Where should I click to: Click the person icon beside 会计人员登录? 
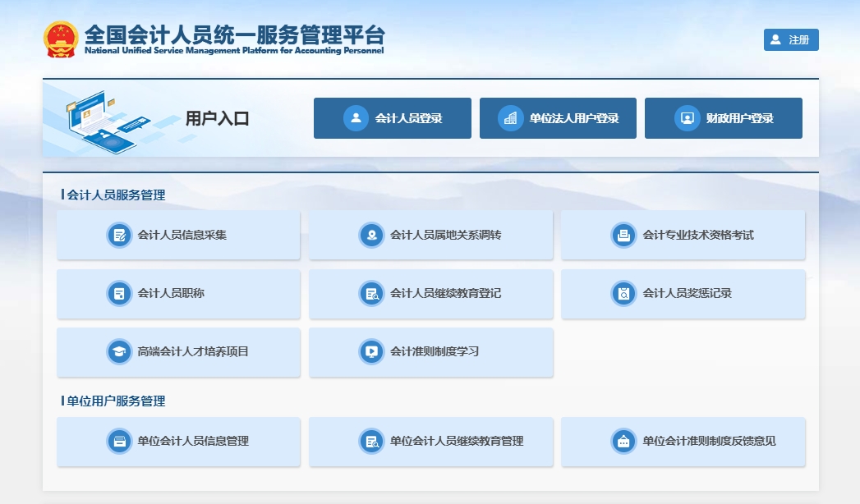356,118
